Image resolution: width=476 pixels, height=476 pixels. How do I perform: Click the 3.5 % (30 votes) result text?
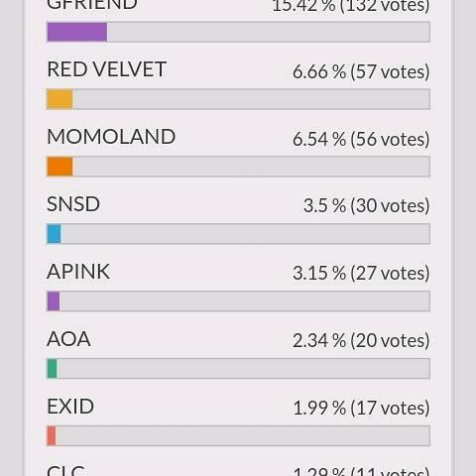coord(367,205)
